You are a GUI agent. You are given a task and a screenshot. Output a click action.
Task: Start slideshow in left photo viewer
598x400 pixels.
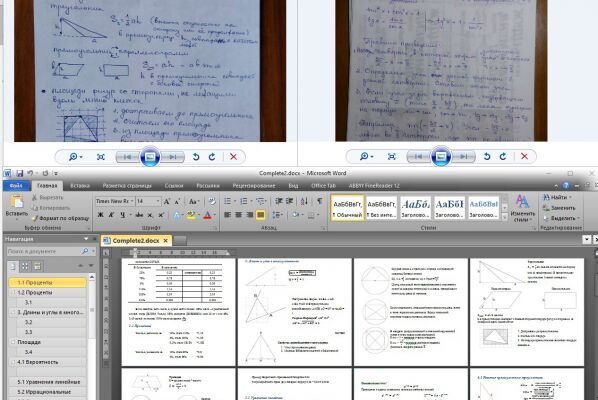click(150, 157)
